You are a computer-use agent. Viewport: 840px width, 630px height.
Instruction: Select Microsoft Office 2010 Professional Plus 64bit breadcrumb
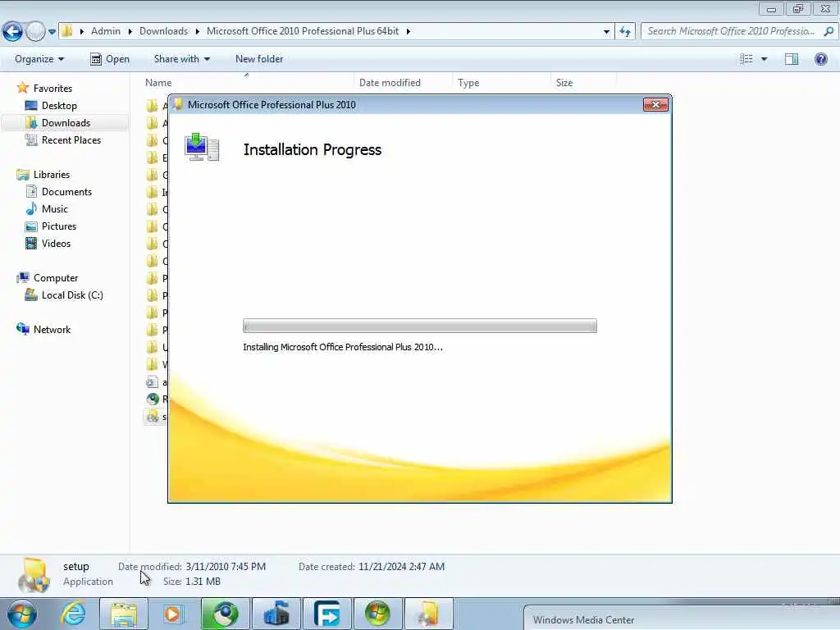pos(303,31)
